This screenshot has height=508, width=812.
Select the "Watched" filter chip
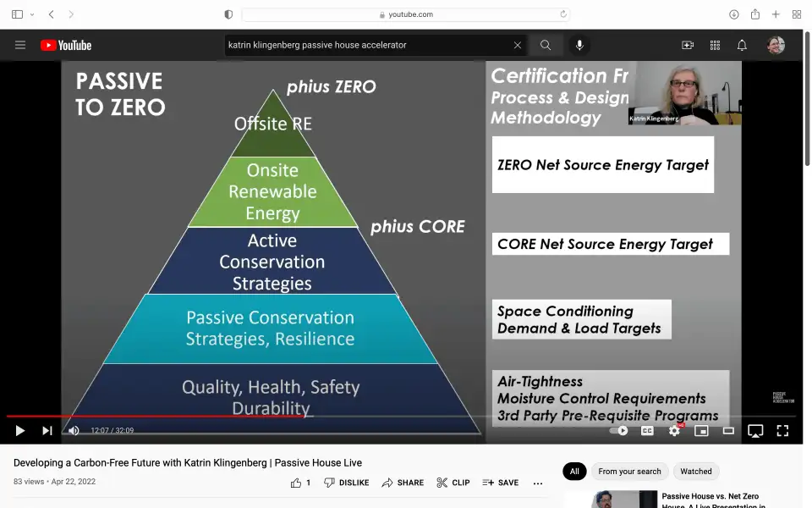[x=696, y=472]
